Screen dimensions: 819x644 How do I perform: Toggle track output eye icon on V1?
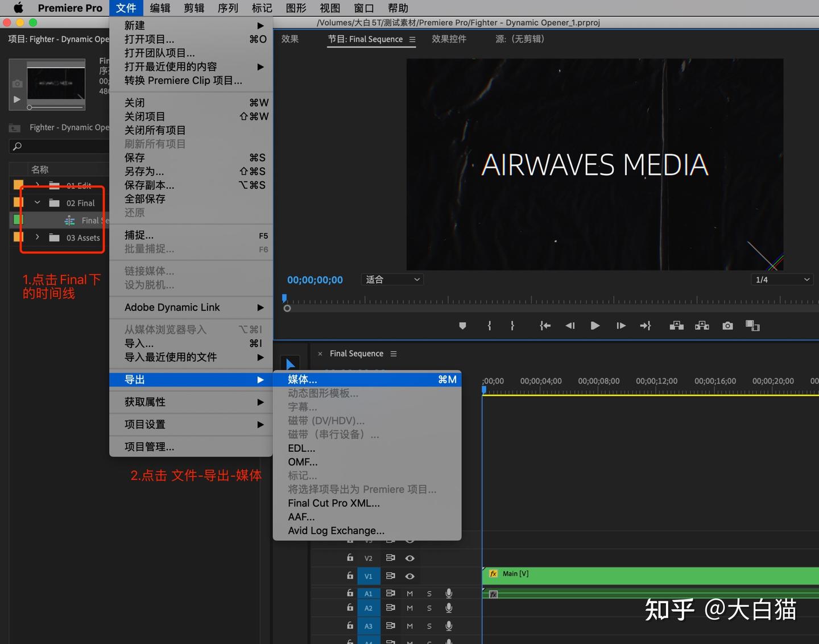[x=409, y=576]
